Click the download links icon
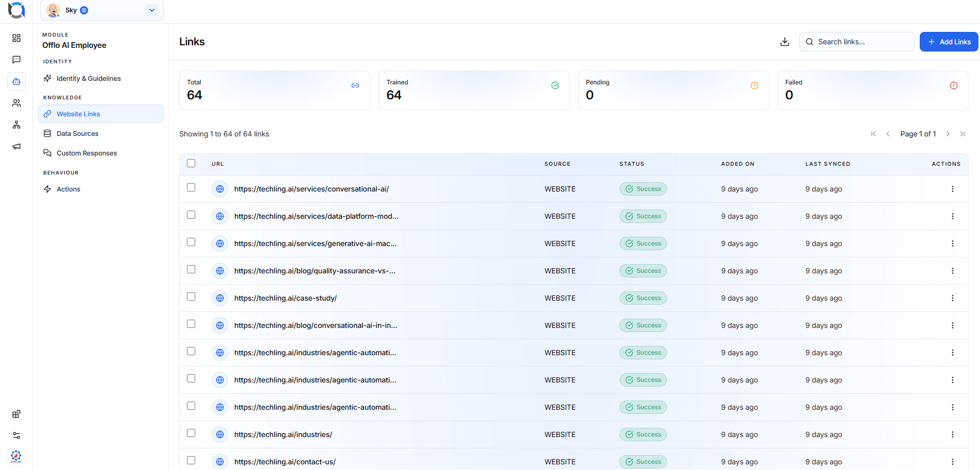This screenshot has height=470, width=980. point(784,42)
